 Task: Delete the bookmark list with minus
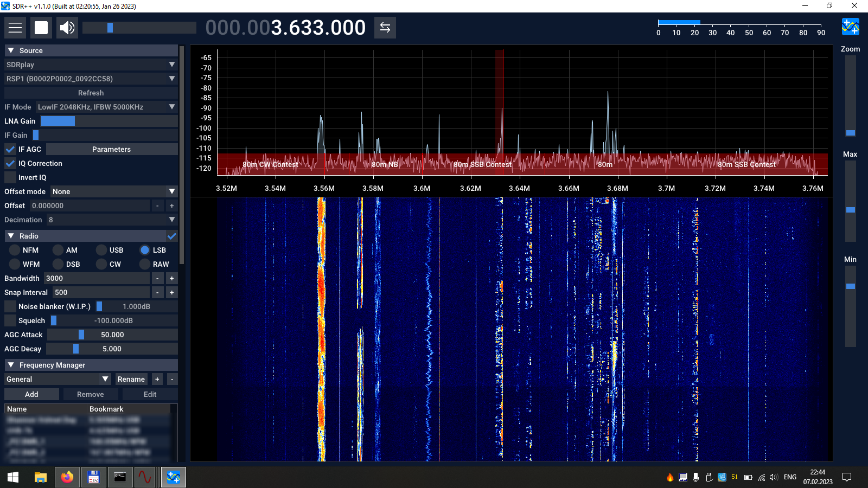click(171, 379)
